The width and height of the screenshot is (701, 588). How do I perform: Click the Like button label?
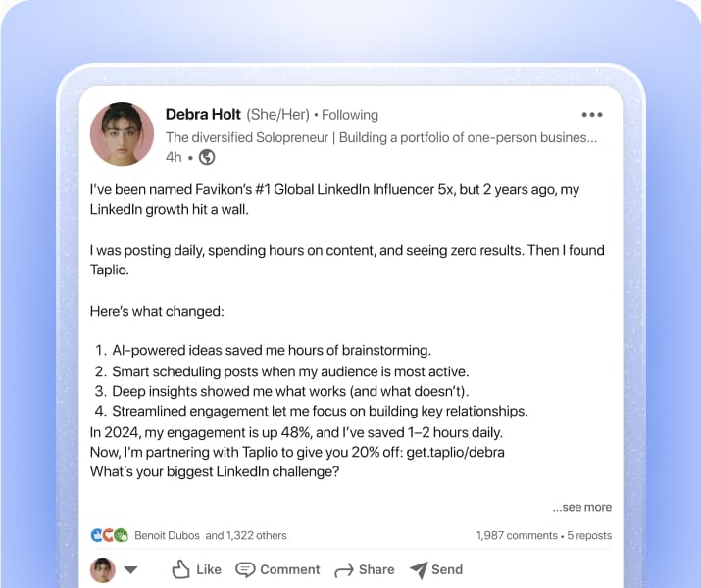209,569
